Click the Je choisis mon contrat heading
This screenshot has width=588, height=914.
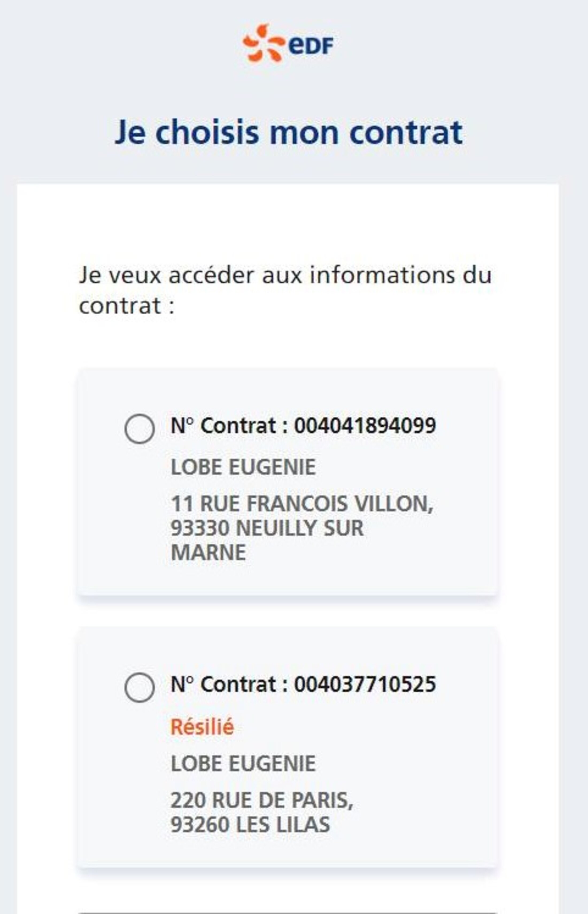click(289, 132)
